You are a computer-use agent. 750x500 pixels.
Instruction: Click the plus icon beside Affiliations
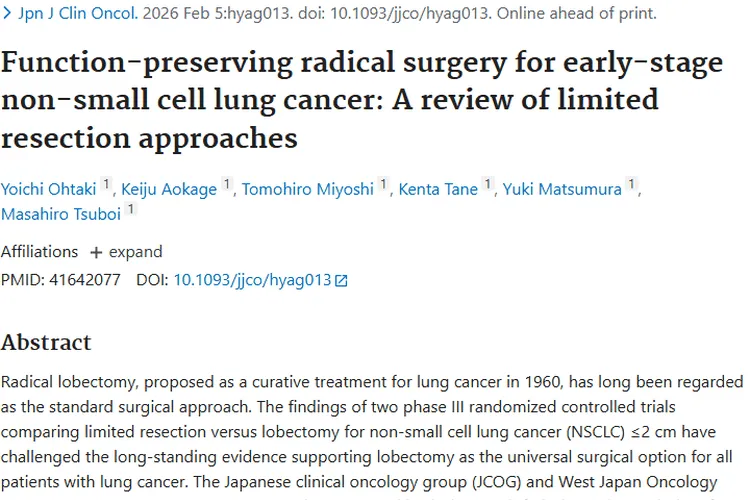[x=96, y=252]
